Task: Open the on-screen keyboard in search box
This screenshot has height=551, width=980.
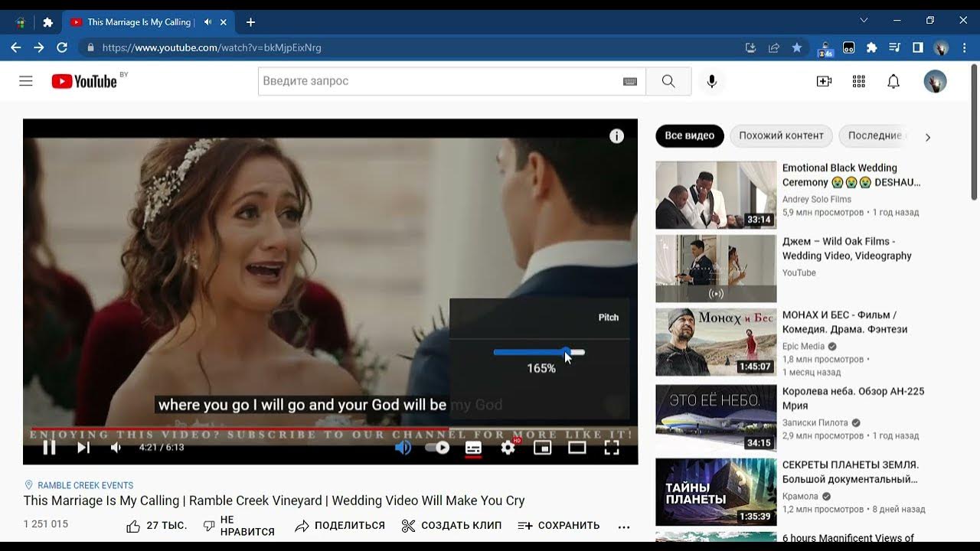Action: [x=630, y=81]
